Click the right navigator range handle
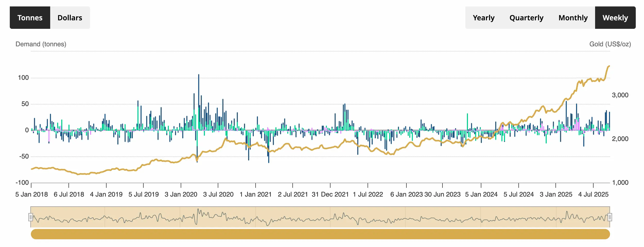The width and height of the screenshot is (644, 247). click(610, 217)
